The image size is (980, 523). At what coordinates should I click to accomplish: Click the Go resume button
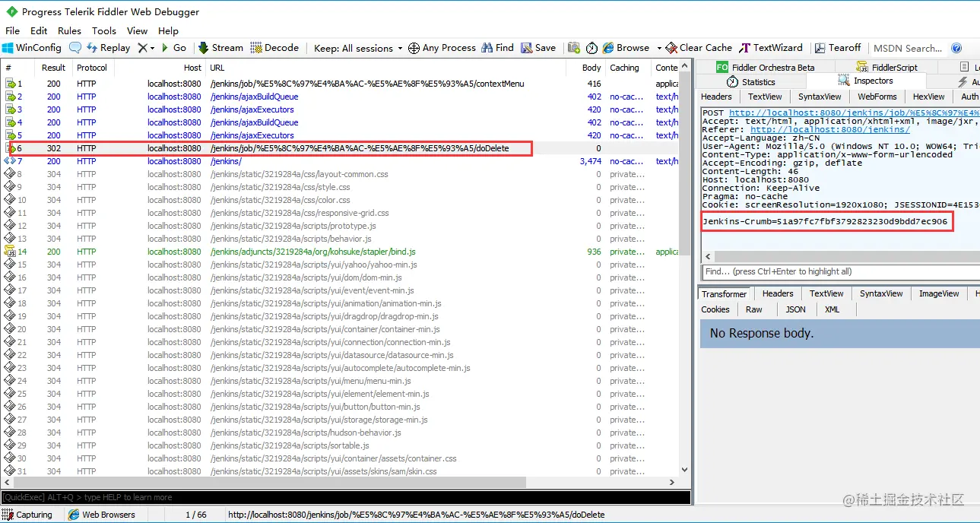[173, 47]
